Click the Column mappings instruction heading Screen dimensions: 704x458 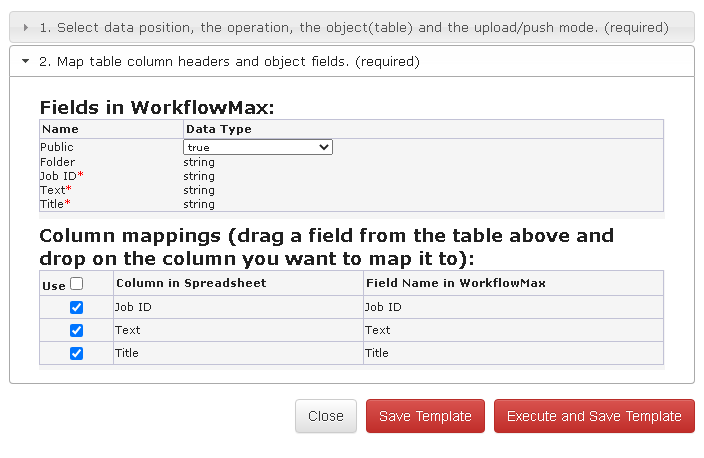[x=326, y=247]
